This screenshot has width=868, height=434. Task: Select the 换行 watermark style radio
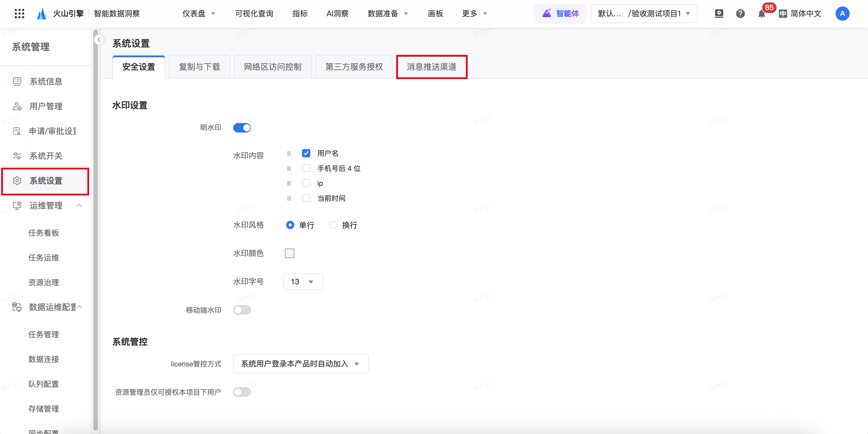pyautogui.click(x=333, y=225)
